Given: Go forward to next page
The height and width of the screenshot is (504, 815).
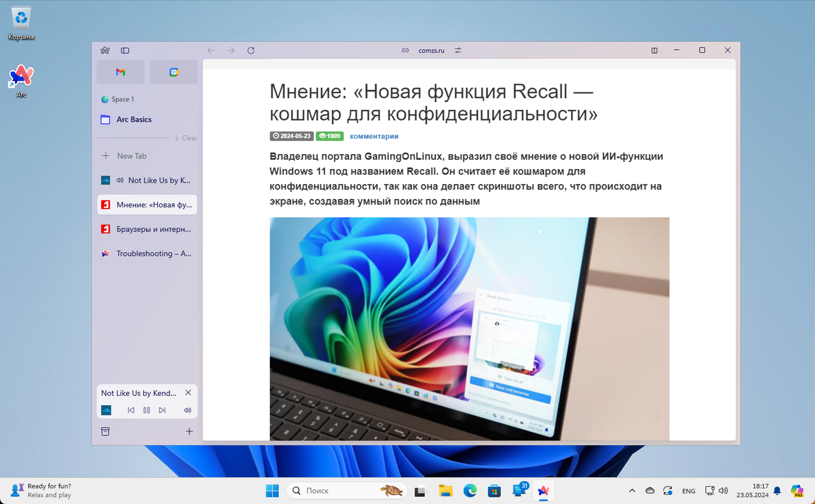Looking at the screenshot, I should [231, 51].
